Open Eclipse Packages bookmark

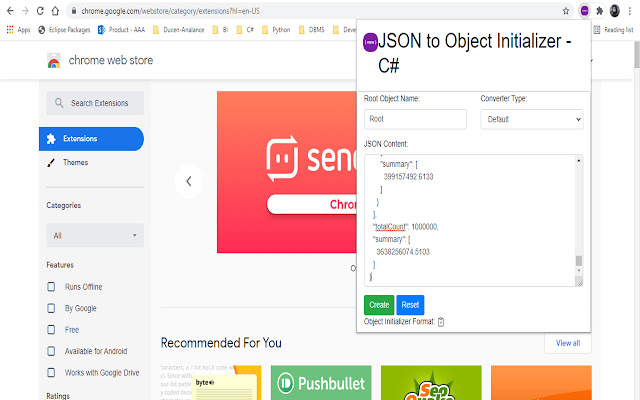tap(64, 30)
